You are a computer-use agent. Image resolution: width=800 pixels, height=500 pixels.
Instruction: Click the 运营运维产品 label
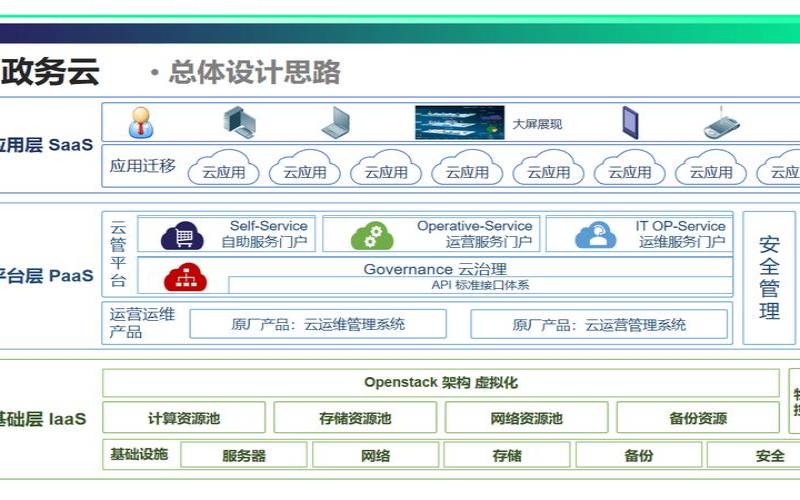click(x=142, y=323)
